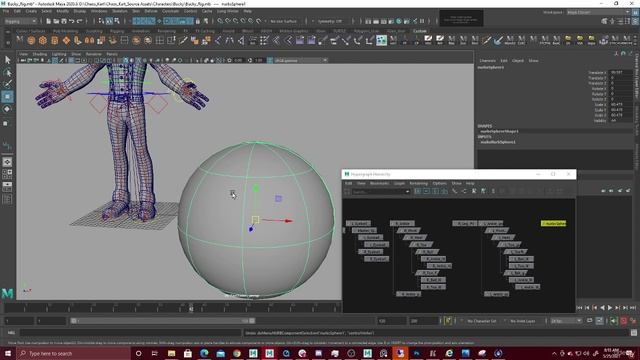This screenshot has height=360, width=640.
Task: Click the makeNurbSphere1 input in Channel Box
Action: tap(498, 142)
